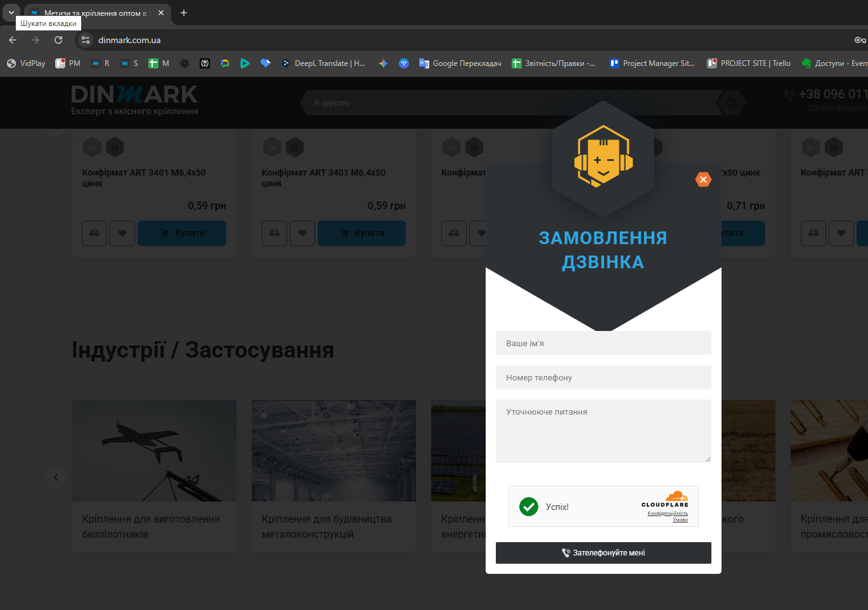The image size is (868, 610).
Task: Open the Gemini sparkle bookmark
Action: click(x=384, y=63)
